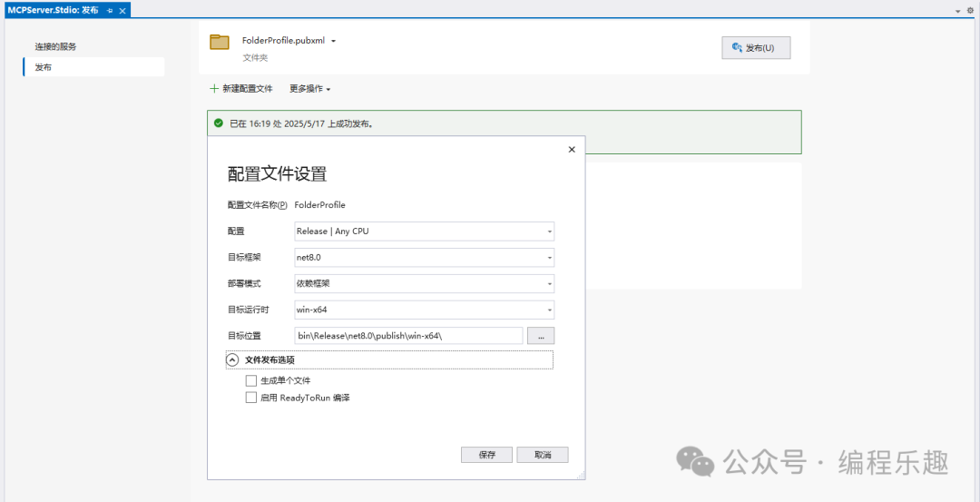Open the 目标运行时 win-x64 dropdown
The width and height of the screenshot is (980, 502).
tap(425, 310)
